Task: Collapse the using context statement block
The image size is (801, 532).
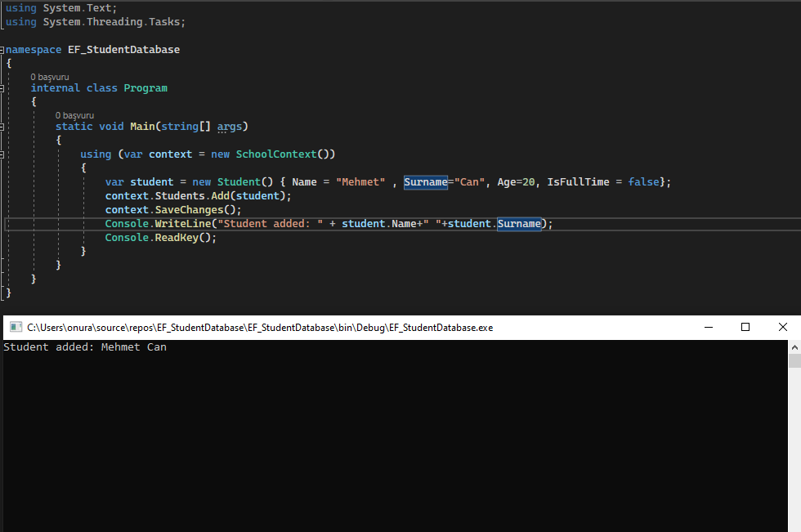Action: pos(3,154)
